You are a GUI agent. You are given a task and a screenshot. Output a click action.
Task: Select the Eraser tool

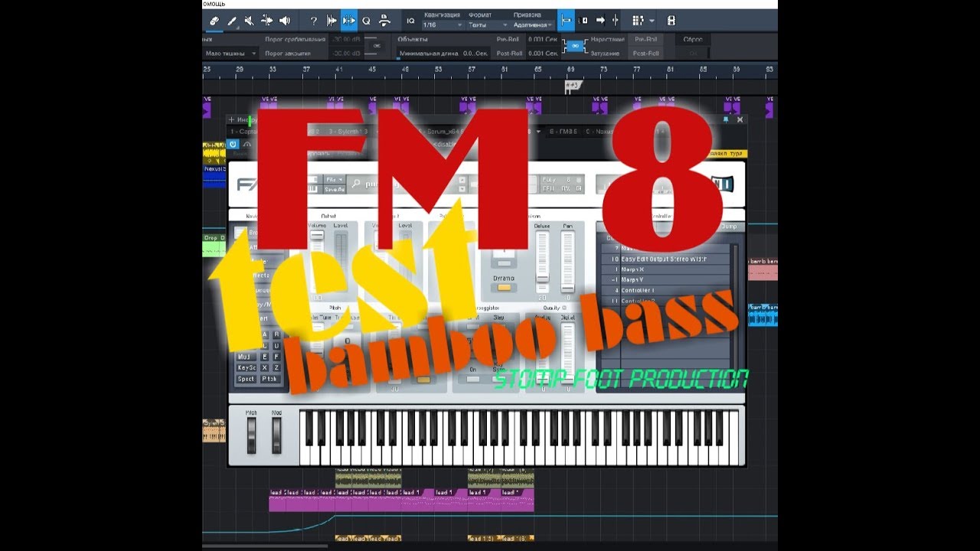pyautogui.click(x=215, y=21)
